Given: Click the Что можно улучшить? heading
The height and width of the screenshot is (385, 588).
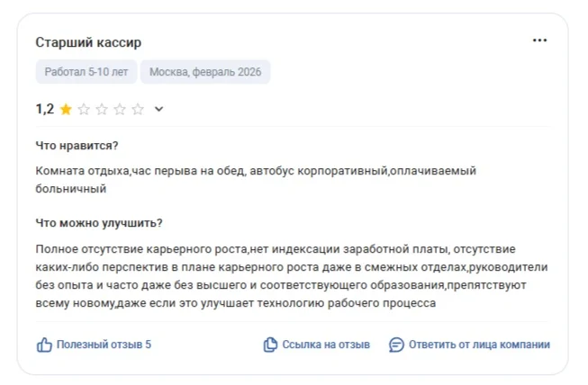Looking at the screenshot, I should pos(99,223).
